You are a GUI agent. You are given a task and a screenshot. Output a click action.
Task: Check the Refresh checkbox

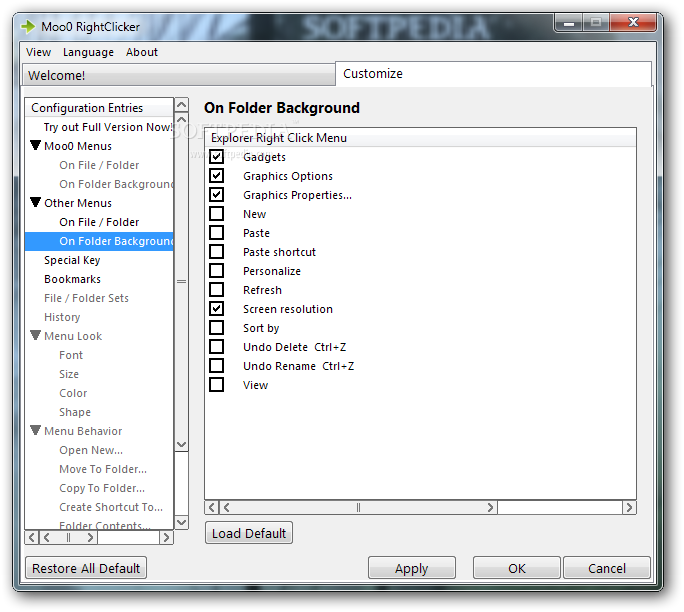coord(216,290)
